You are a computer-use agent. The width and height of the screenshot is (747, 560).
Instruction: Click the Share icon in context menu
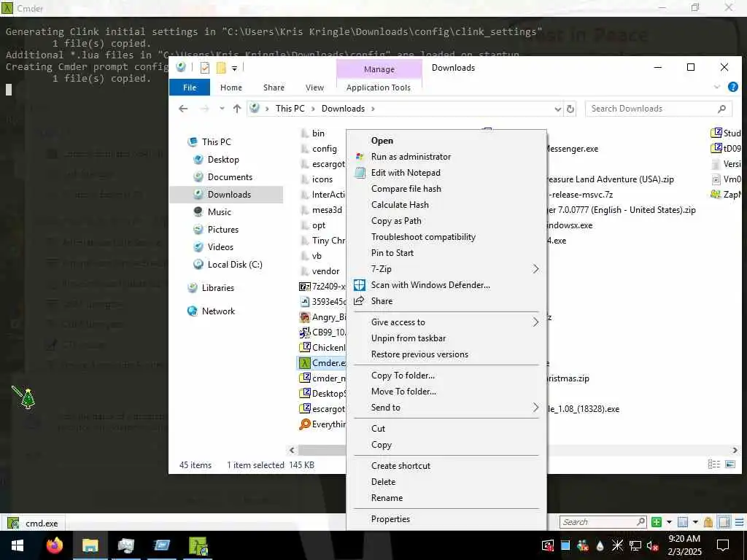(x=359, y=301)
